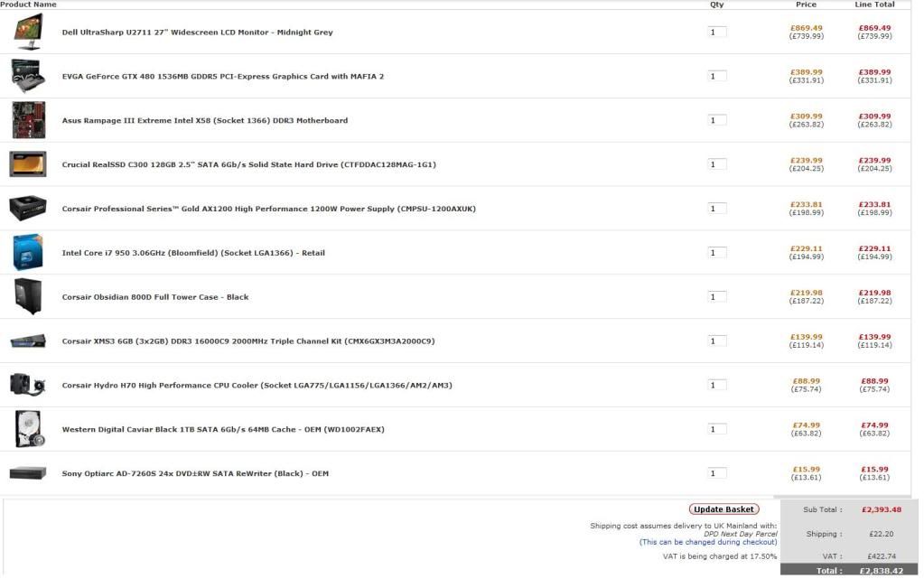Click the Asus Rampage III motherboard thumbnail
The height and width of the screenshot is (588, 924).
(x=28, y=120)
